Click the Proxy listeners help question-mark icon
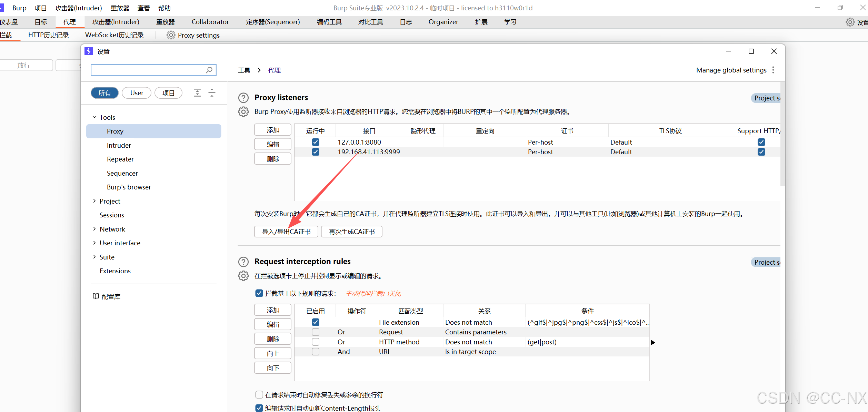 pos(243,98)
